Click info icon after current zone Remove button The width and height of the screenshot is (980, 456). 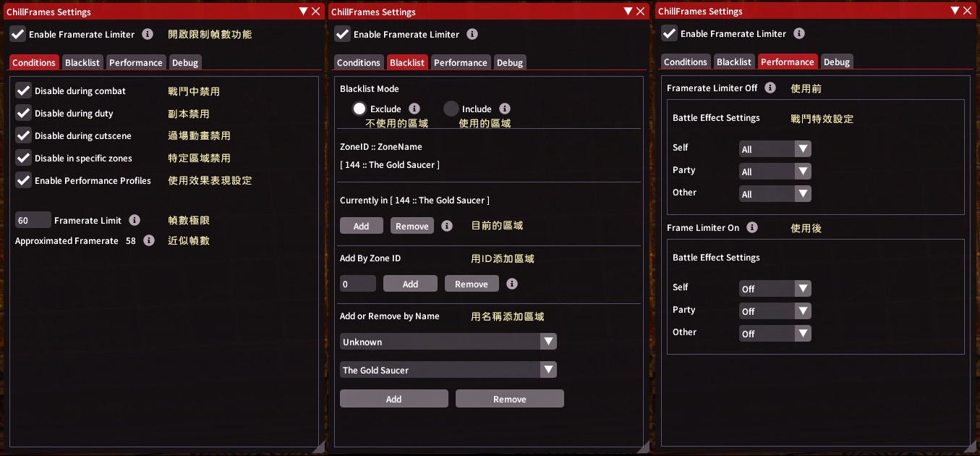pyautogui.click(x=447, y=226)
